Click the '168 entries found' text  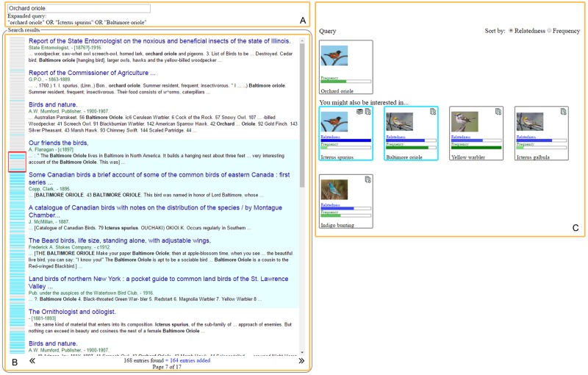(x=143, y=360)
